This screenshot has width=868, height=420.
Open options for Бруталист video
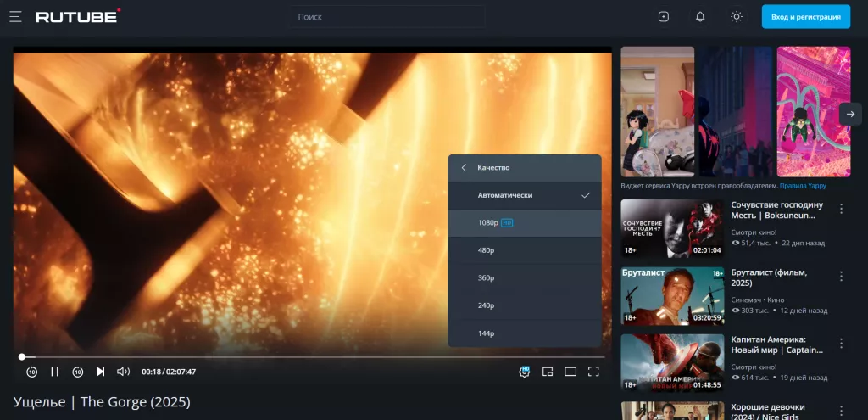click(841, 276)
